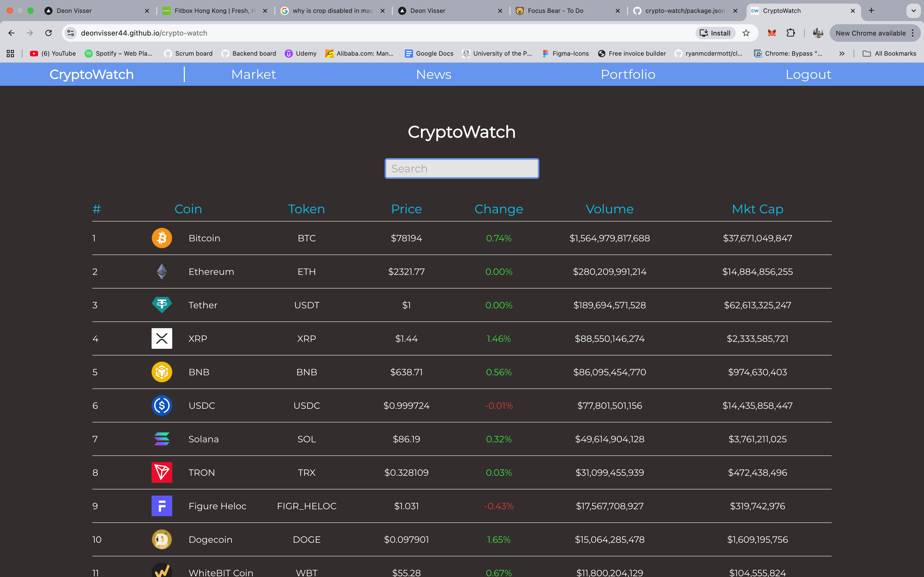The image size is (924, 577).
Task: Click the Bitcoin coin icon
Action: pyautogui.click(x=161, y=238)
